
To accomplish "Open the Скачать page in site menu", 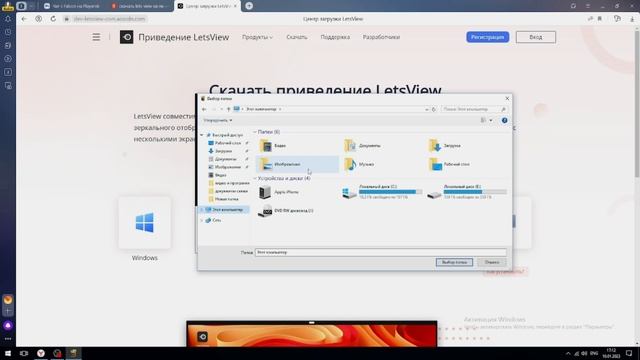I will (297, 37).
